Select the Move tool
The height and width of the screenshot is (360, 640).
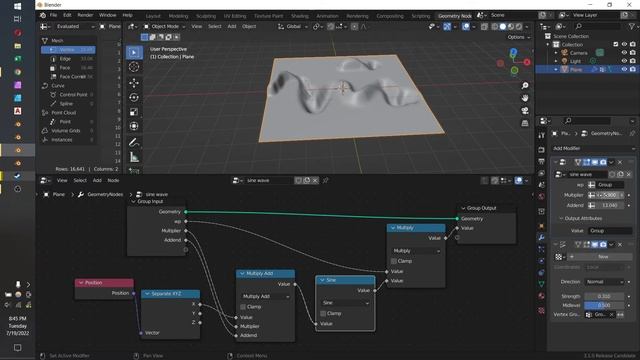[134, 83]
